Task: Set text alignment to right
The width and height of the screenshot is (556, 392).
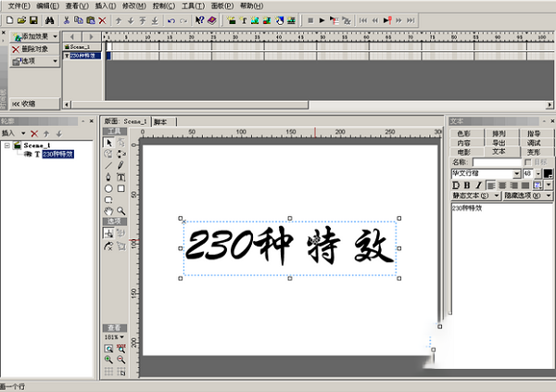Action: 513,185
